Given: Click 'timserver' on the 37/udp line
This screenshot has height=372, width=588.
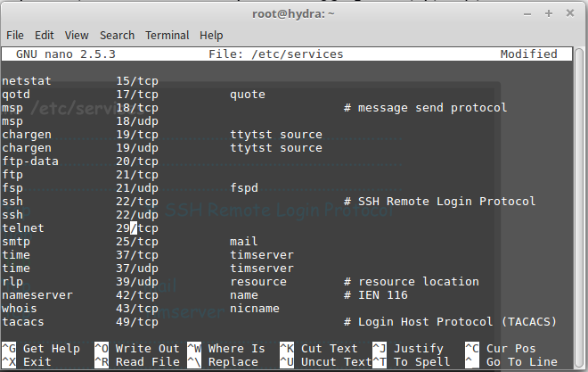Looking at the screenshot, I should tap(262, 269).
